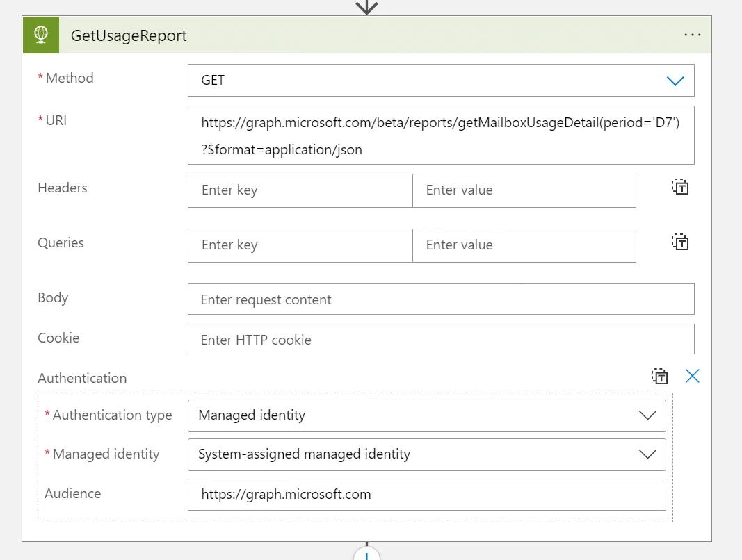Click the Audience label
Screen dimensions: 742x560
tap(73, 494)
